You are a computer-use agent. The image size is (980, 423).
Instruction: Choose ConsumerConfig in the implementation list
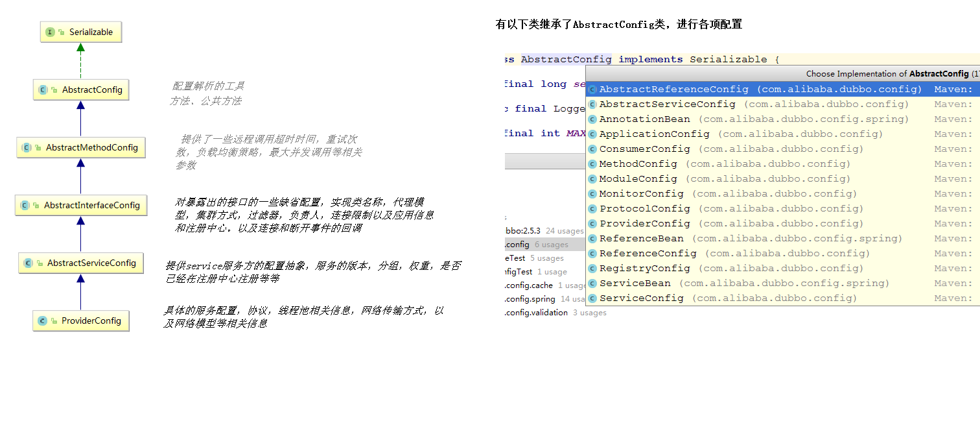tap(782, 149)
